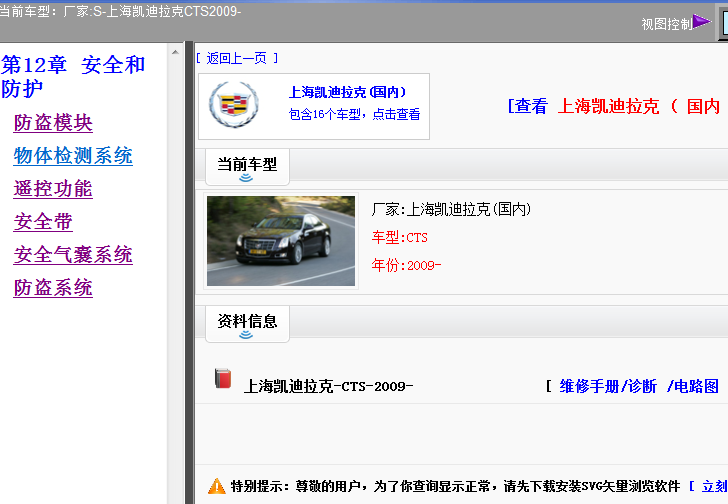This screenshot has height=504, width=728.
Task: Click the purple arrow beside 视图控制
Action: click(702, 22)
